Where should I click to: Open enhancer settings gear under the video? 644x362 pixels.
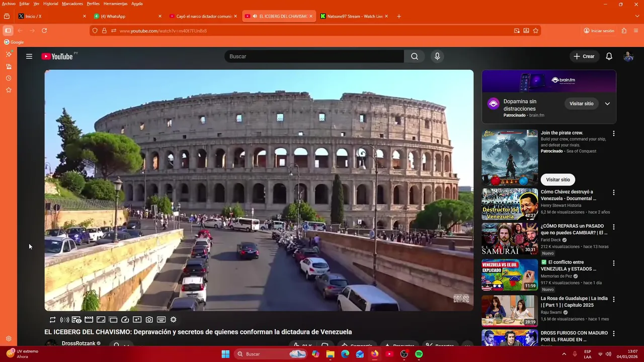(x=174, y=320)
